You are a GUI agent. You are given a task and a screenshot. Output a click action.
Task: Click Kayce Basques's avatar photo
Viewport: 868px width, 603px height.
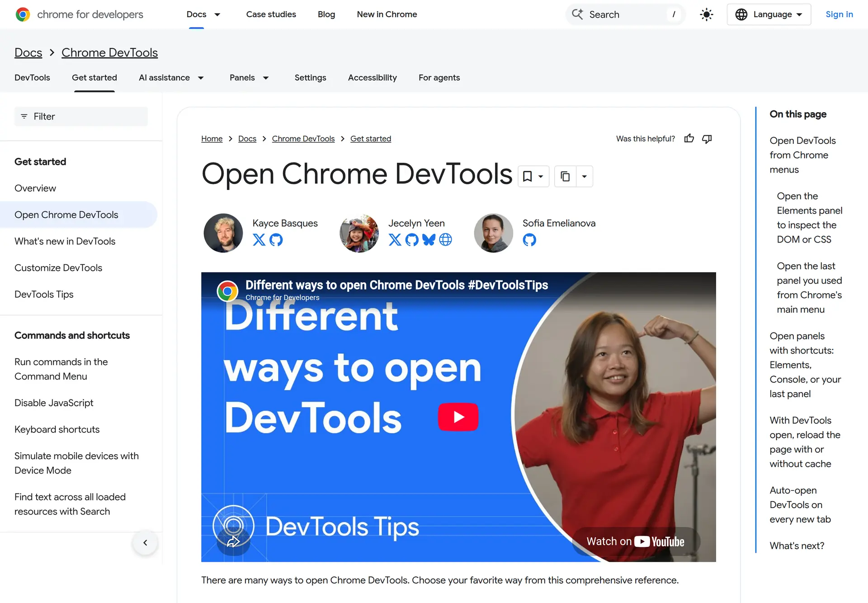point(223,233)
